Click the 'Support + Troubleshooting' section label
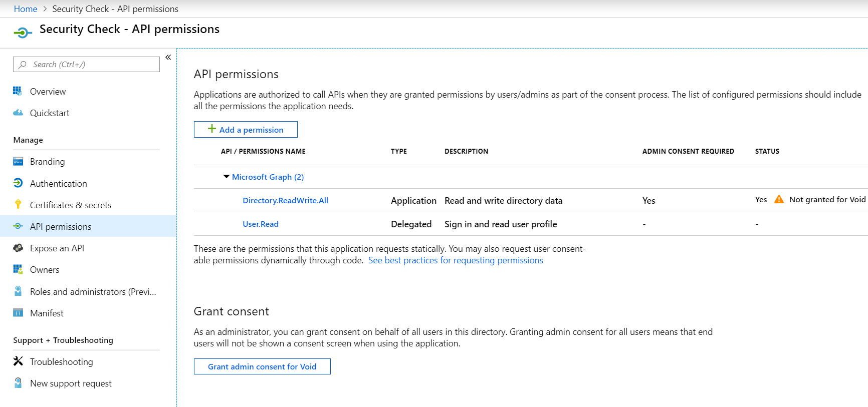The image size is (868, 407). 63,340
